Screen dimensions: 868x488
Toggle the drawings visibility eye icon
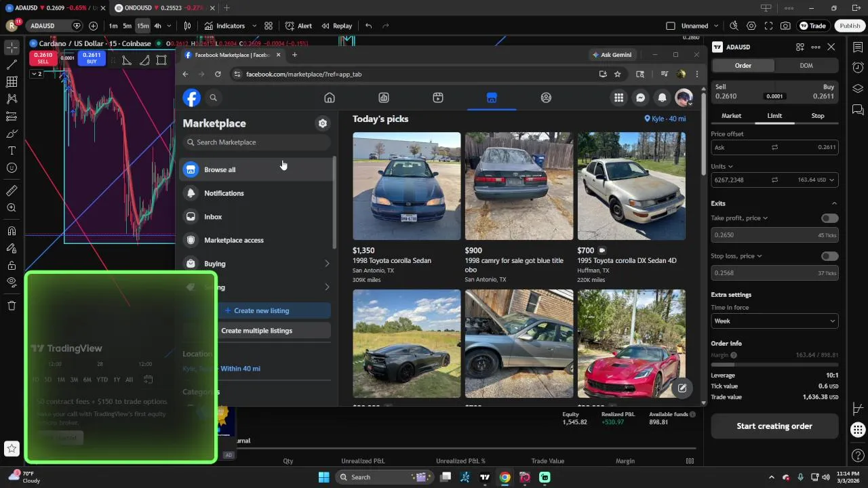[12, 282]
